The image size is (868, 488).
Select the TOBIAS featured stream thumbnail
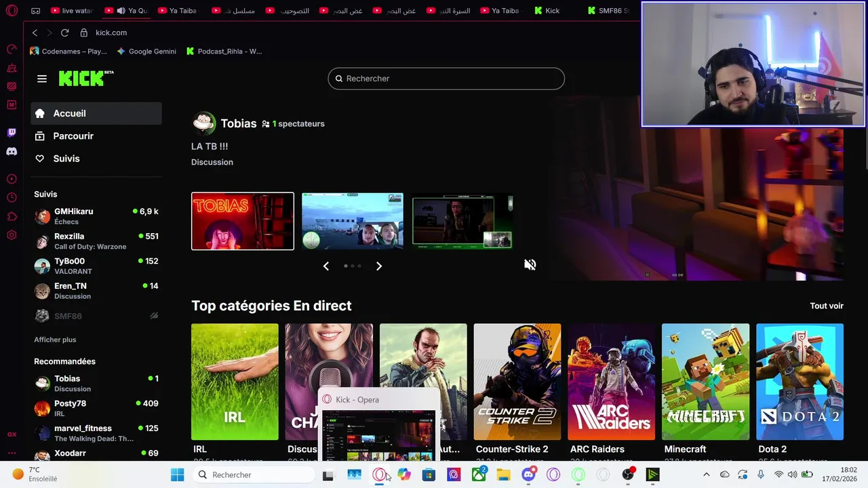click(x=243, y=221)
